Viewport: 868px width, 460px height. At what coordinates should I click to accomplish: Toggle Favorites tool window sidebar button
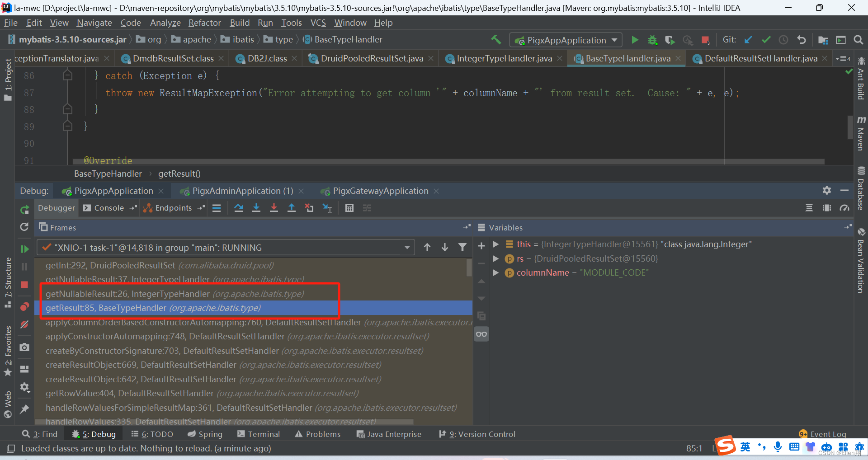(8, 351)
